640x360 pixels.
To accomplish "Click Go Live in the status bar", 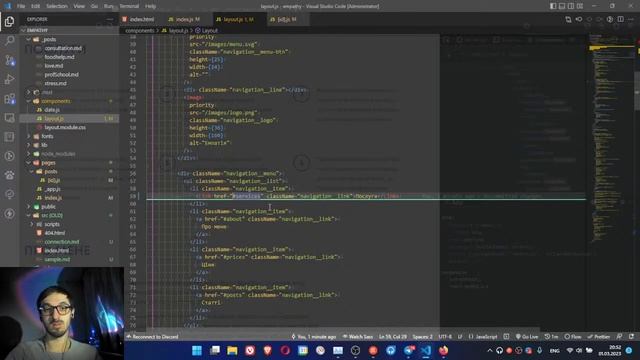I will [x=527, y=337].
